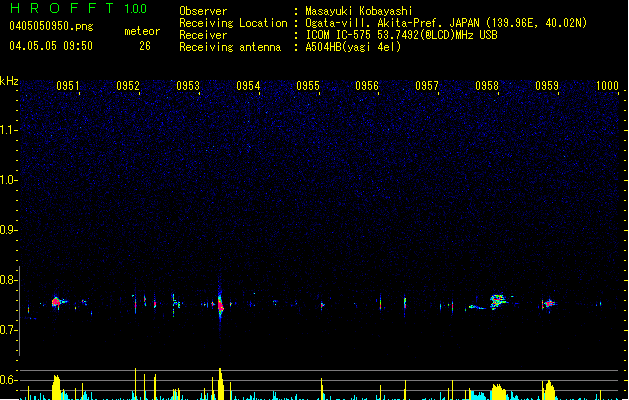The height and width of the screenshot is (400, 629).
Task: Click the observer name Masayuki Kobayashi
Action: (x=359, y=11)
